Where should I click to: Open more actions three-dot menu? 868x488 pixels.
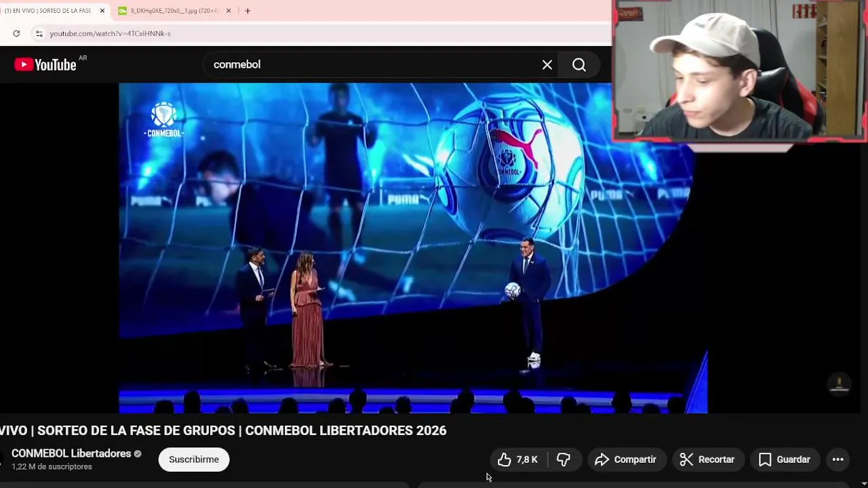pyautogui.click(x=838, y=460)
